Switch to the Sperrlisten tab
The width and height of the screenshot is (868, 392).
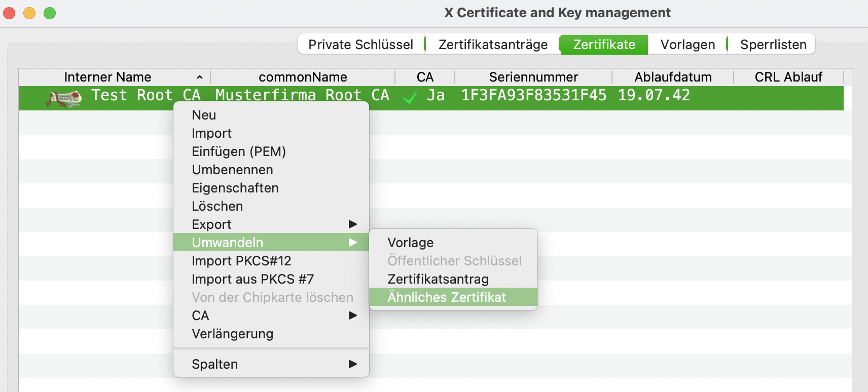pos(773,45)
